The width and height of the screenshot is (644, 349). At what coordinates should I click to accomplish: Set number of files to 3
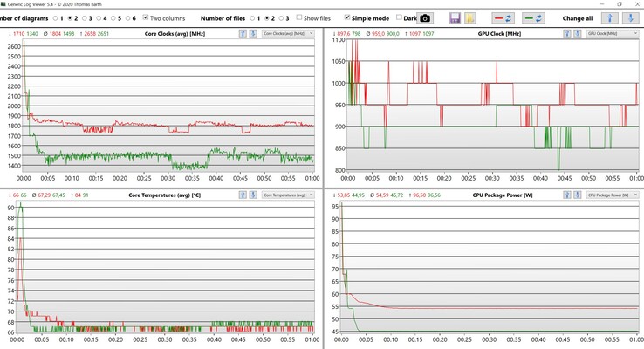pyautogui.click(x=281, y=18)
